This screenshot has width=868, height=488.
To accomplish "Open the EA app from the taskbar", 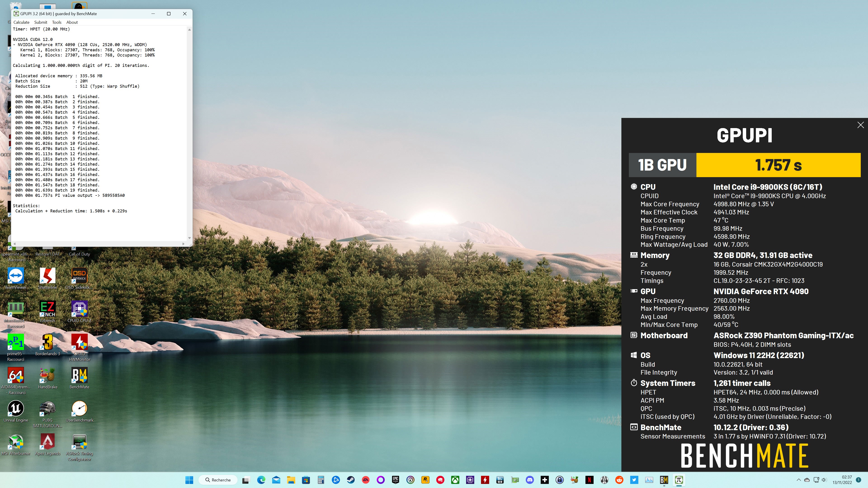I will [366, 480].
